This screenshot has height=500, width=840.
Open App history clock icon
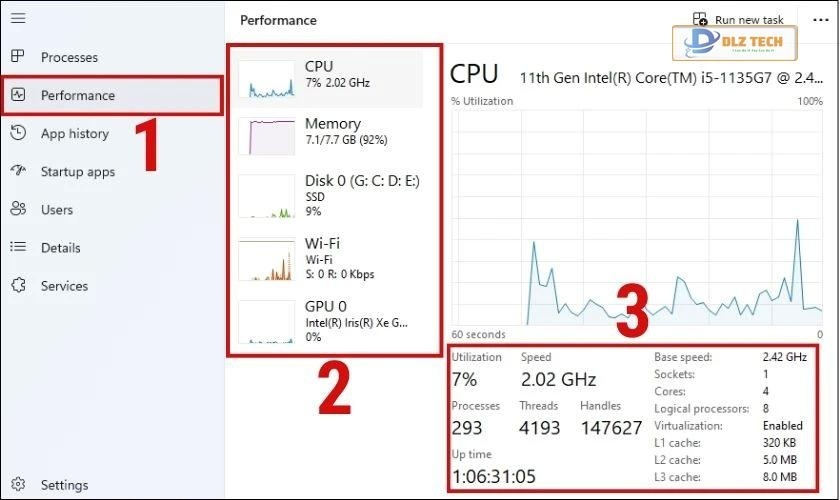[x=18, y=133]
